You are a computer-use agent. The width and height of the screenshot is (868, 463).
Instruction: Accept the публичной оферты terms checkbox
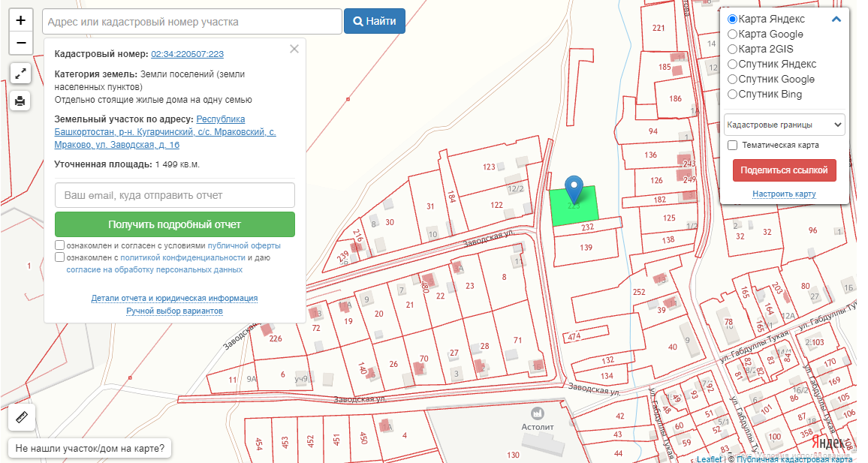coord(60,245)
